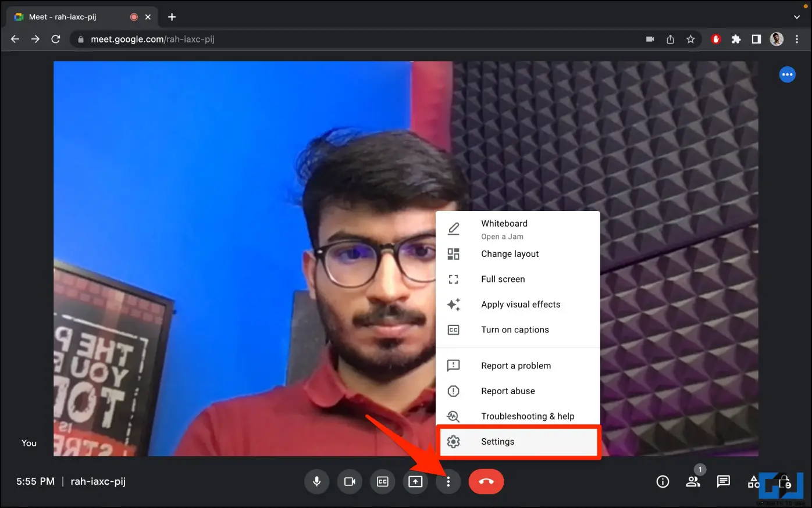Toggle captions button in the bottom bar

(x=383, y=481)
